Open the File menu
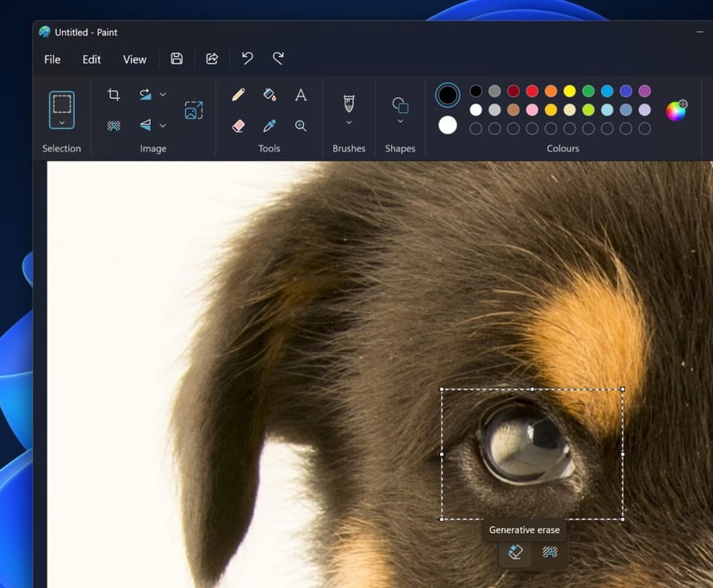 pos(52,59)
